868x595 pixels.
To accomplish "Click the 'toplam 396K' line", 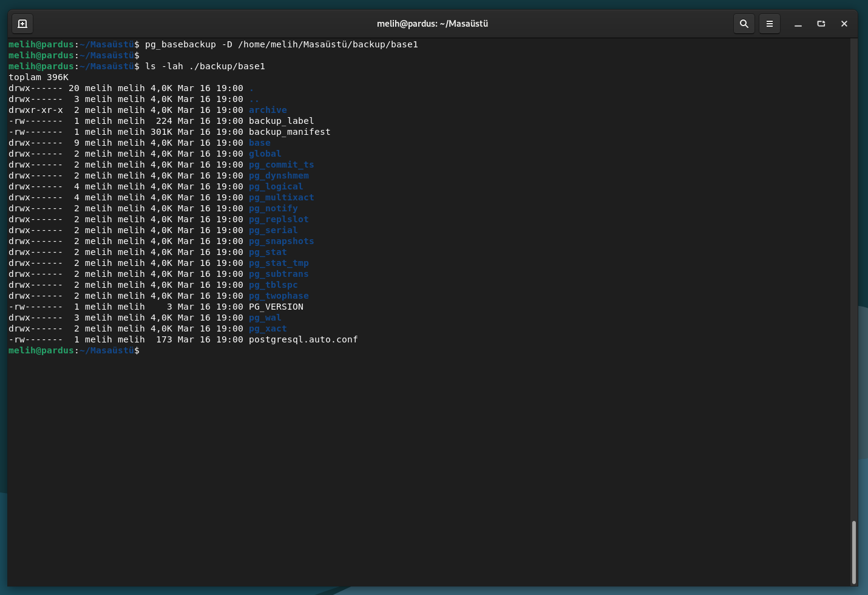I will 38,77.
